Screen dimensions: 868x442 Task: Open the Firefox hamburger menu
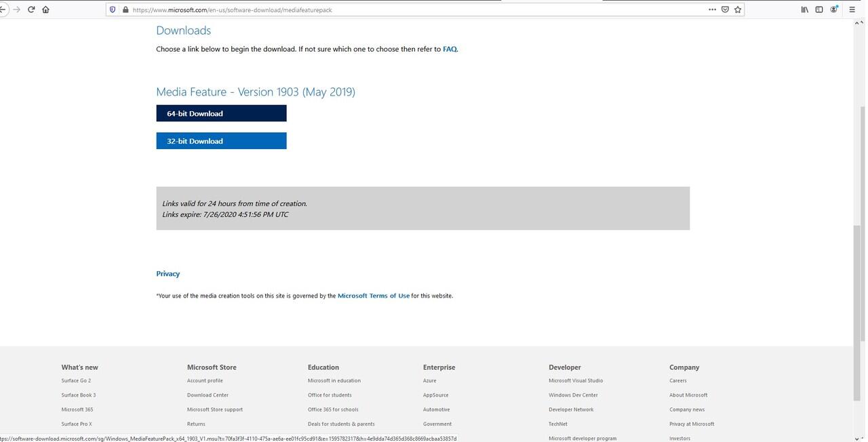852,9
